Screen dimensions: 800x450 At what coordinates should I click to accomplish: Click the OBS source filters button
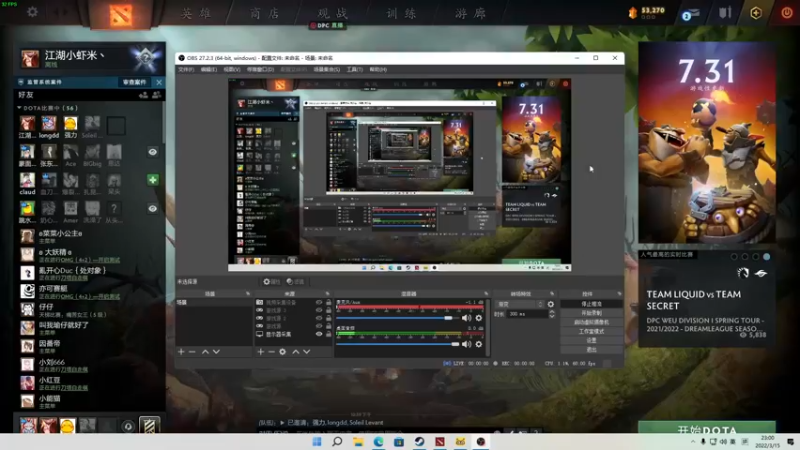click(x=295, y=282)
